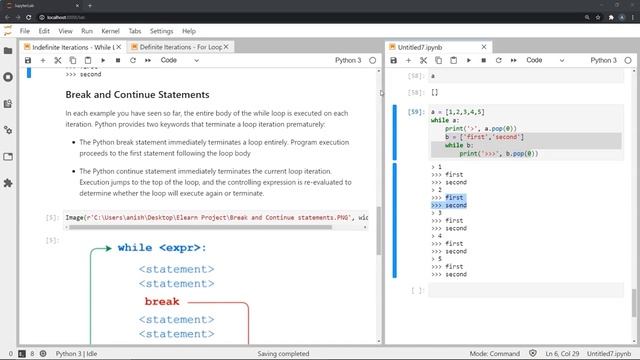Restart and run all in Untitled7 notebook

click(513, 60)
